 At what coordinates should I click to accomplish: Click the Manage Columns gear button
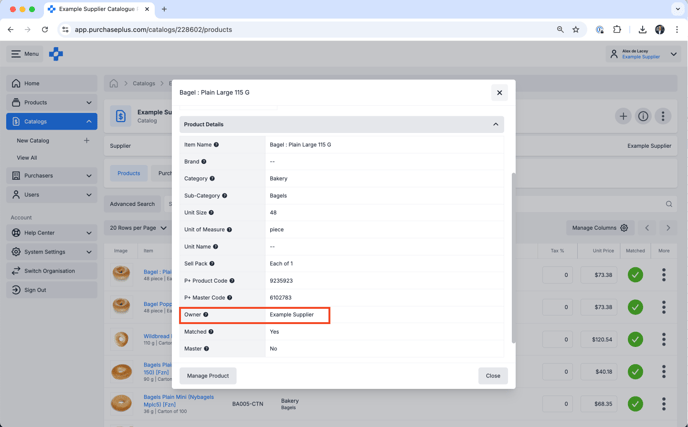(x=599, y=228)
